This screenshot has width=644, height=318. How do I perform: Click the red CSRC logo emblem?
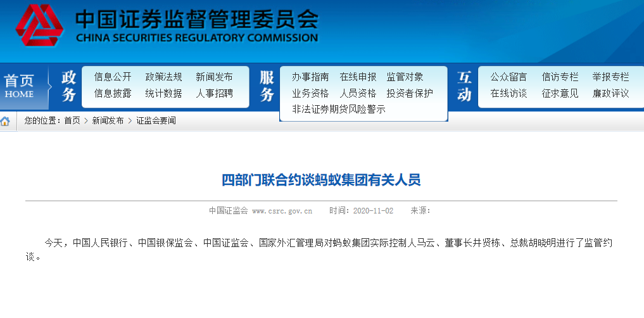point(39,25)
